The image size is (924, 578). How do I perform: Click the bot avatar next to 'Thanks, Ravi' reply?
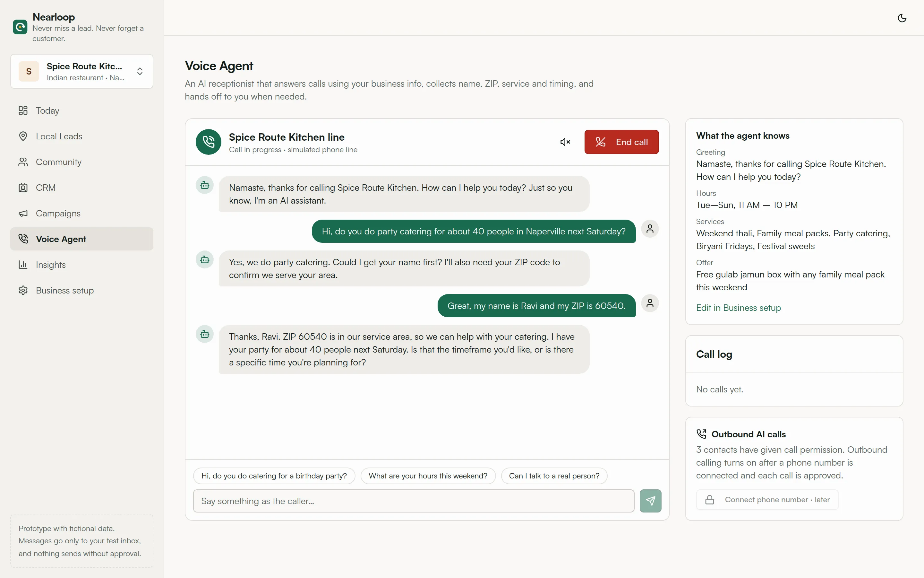[x=205, y=334]
